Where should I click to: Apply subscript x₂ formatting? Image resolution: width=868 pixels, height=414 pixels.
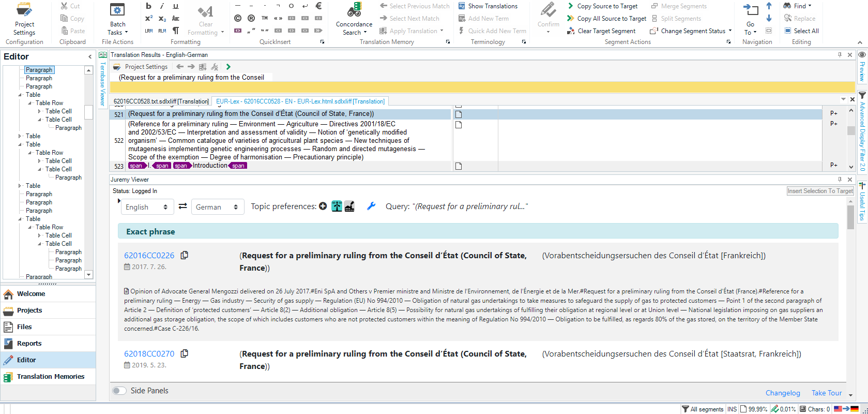click(x=162, y=18)
